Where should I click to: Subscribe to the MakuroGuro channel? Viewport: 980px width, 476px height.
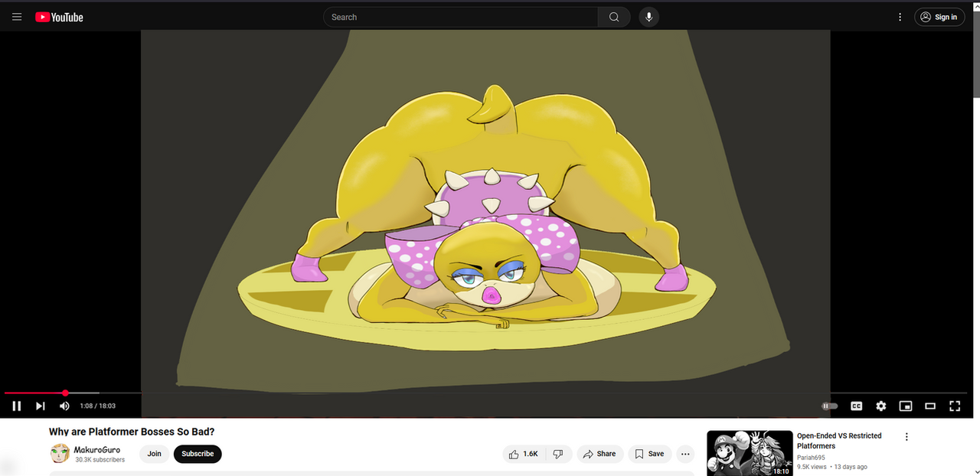pos(198,454)
